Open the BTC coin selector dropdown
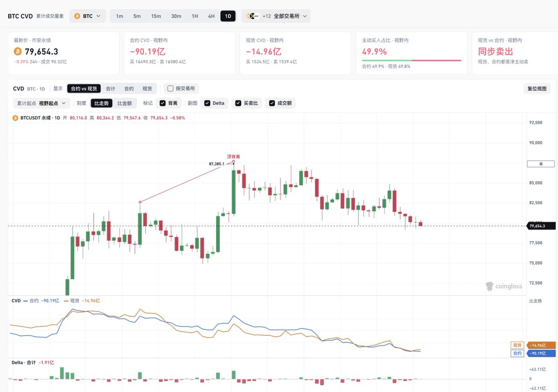Screen dimensions: 558x392 point(87,16)
